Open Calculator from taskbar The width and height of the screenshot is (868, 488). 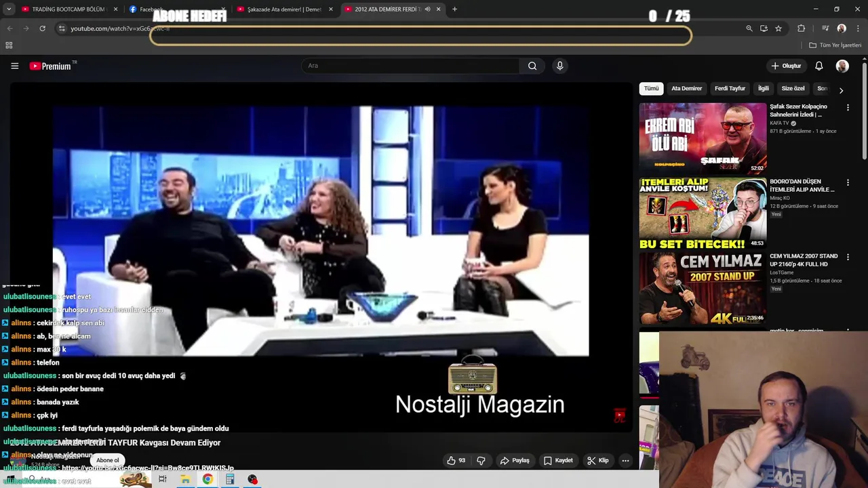point(230,479)
